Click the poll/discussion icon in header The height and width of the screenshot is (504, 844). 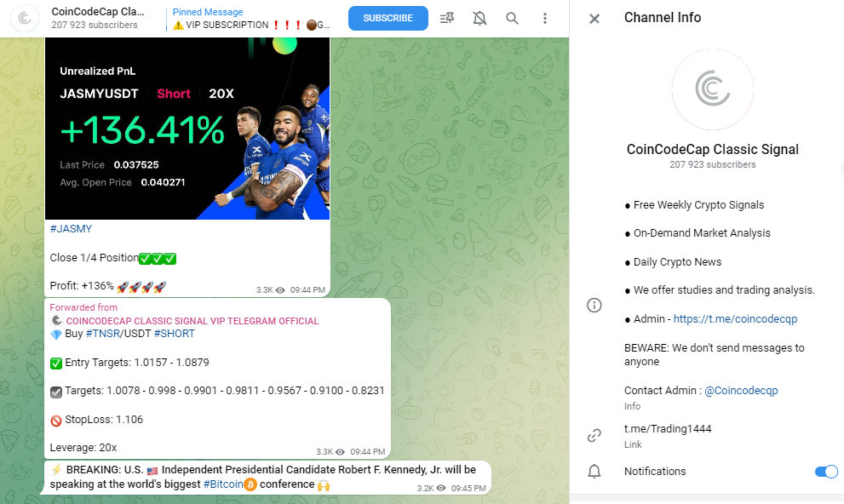tap(447, 18)
